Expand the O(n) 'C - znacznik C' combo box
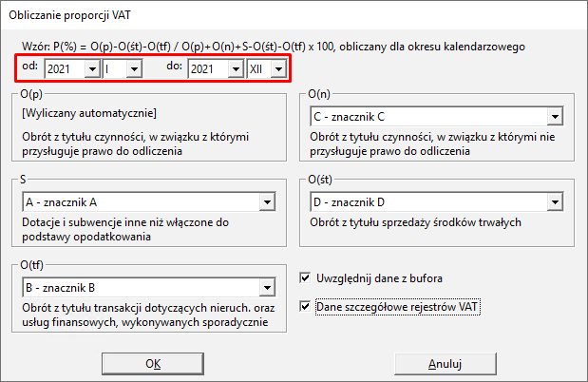This screenshot has width=588, height=382. pos(554,117)
